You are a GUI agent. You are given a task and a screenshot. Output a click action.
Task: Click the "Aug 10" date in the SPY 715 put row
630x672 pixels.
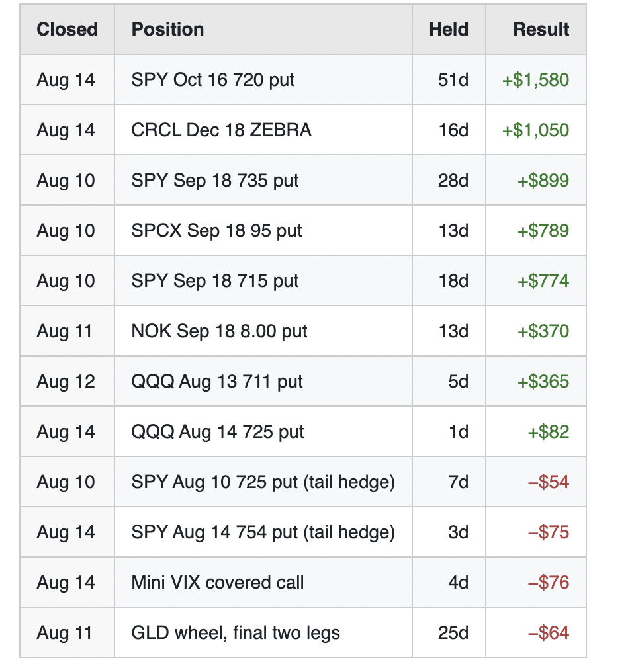click(66, 280)
